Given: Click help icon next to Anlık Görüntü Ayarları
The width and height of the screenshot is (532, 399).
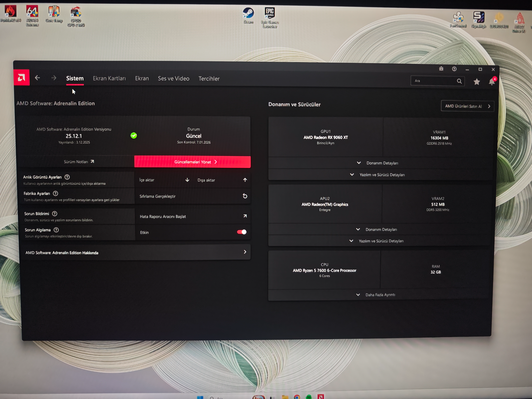Looking at the screenshot, I should pyautogui.click(x=67, y=177).
